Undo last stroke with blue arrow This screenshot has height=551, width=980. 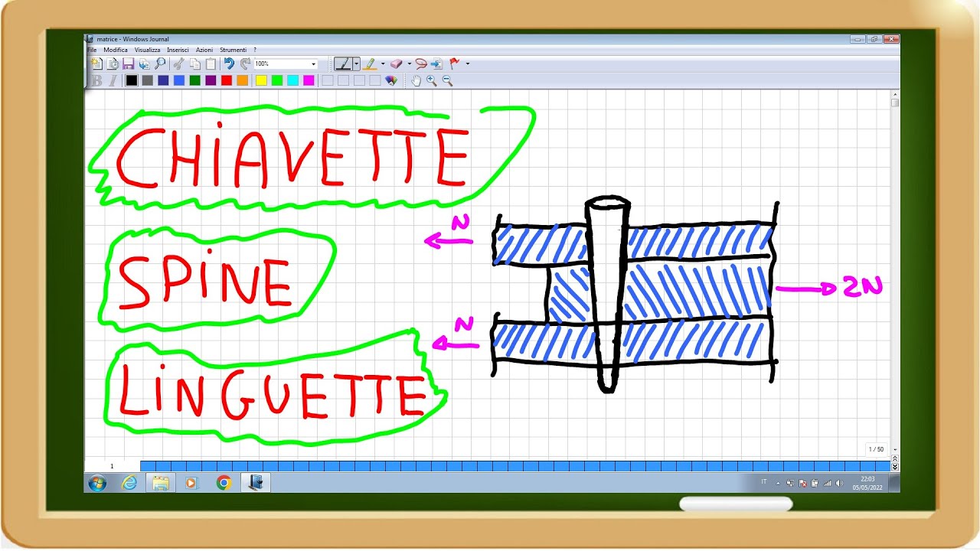coord(229,64)
